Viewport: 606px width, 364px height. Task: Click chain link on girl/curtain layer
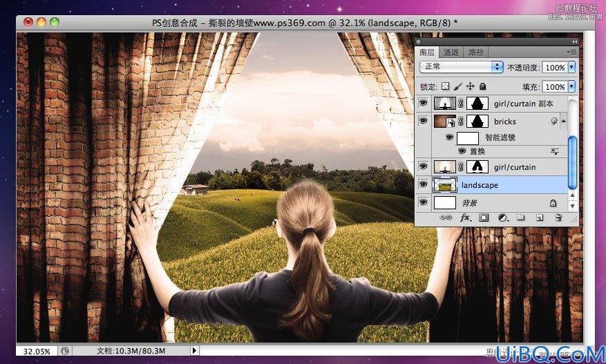[x=461, y=167]
